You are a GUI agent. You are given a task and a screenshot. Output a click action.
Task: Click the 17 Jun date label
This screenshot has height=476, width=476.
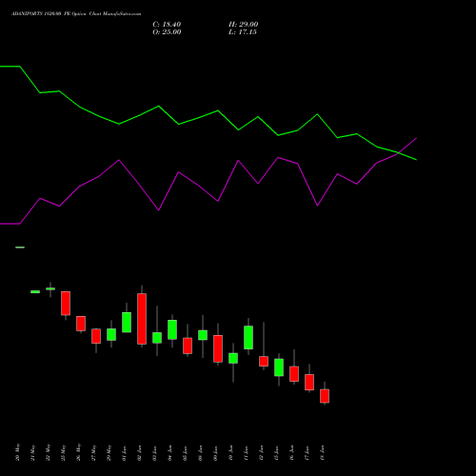(307, 453)
